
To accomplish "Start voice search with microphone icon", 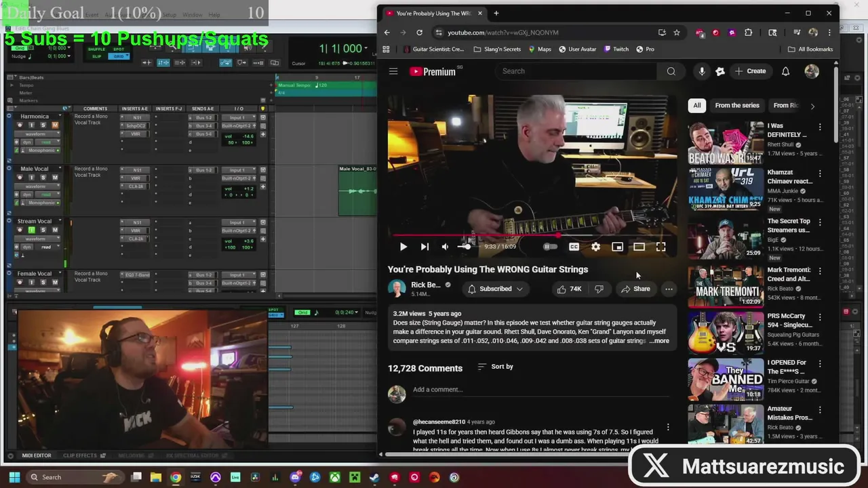I will [702, 71].
